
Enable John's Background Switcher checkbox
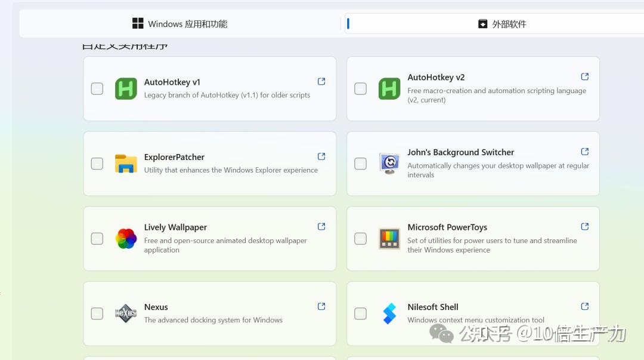(x=360, y=164)
